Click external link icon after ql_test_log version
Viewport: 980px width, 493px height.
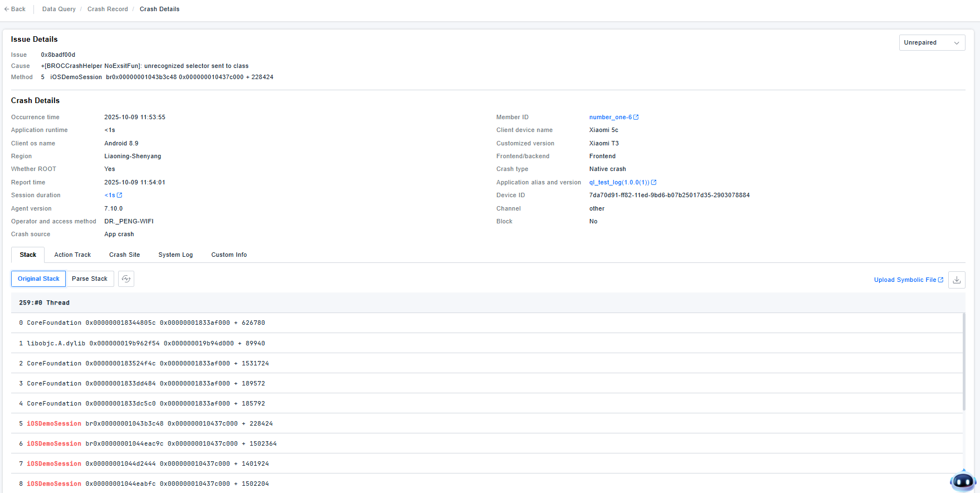point(654,183)
